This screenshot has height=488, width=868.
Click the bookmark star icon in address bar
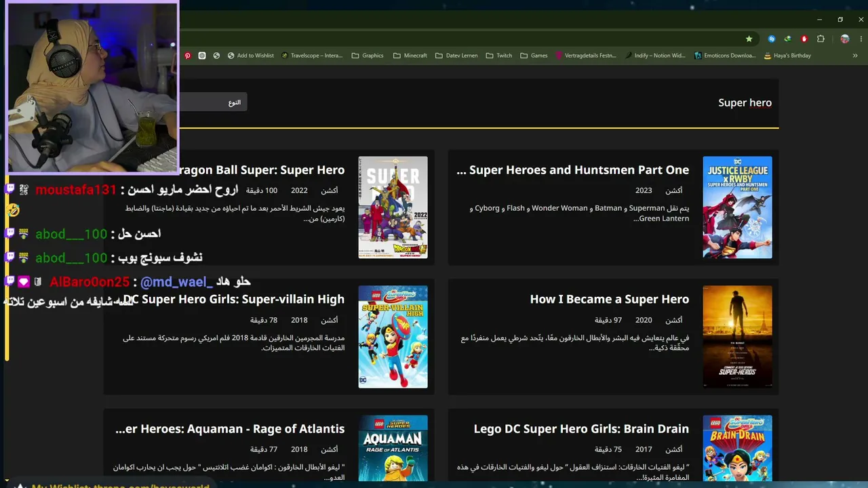pos(749,39)
